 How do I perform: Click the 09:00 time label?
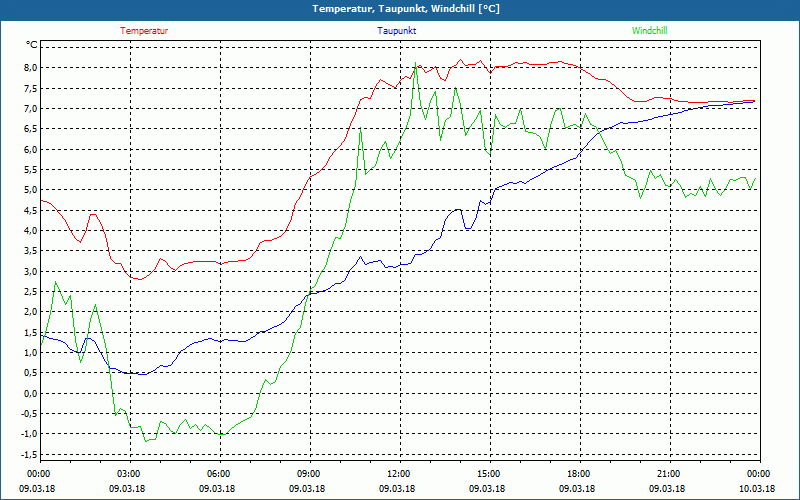tap(307, 474)
